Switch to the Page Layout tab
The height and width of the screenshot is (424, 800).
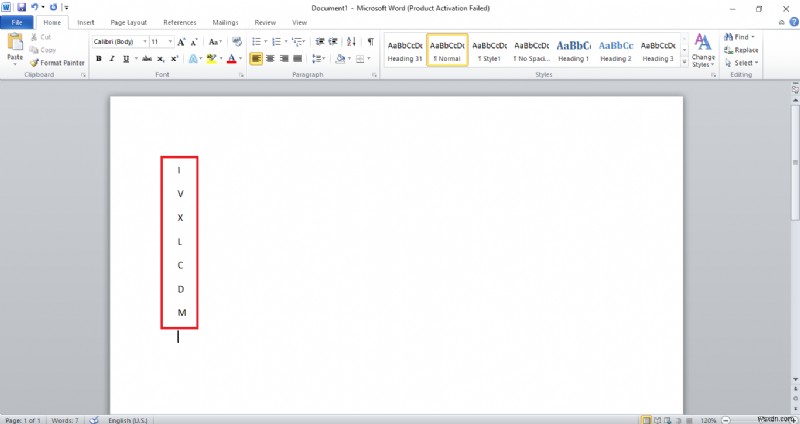pyautogui.click(x=129, y=22)
